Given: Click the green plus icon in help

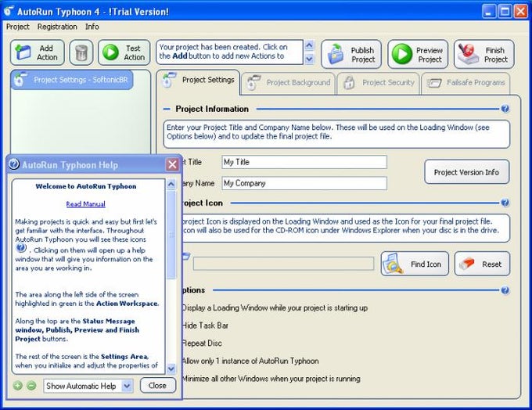Looking at the screenshot, I should 18,386.
